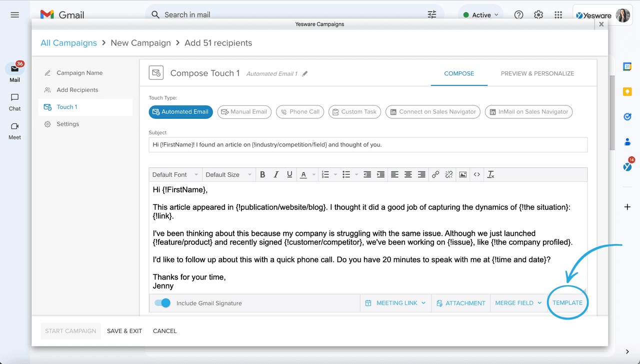Apply italic formatting in editor toolbar
Screen dimensions: 640x364
(276, 175)
